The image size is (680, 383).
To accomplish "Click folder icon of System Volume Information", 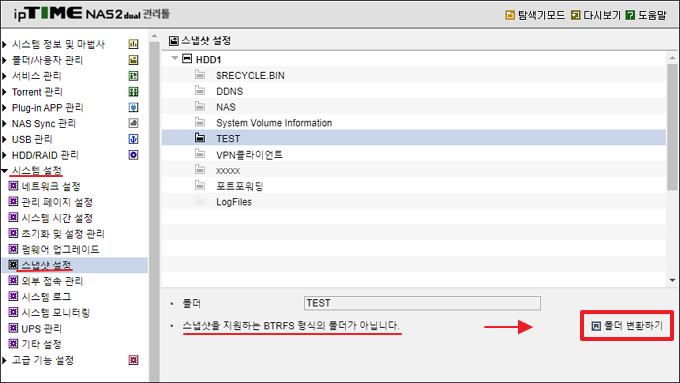I will tap(200, 122).
